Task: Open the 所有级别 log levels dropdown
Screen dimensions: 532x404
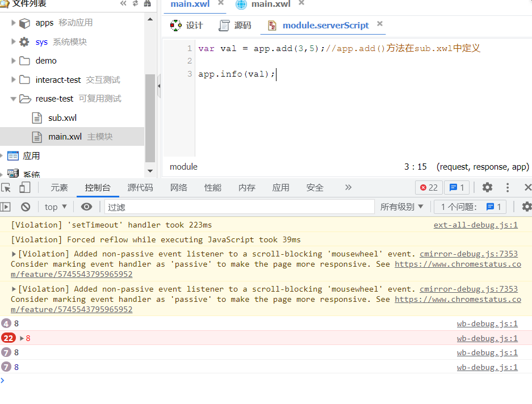Action: [402, 207]
